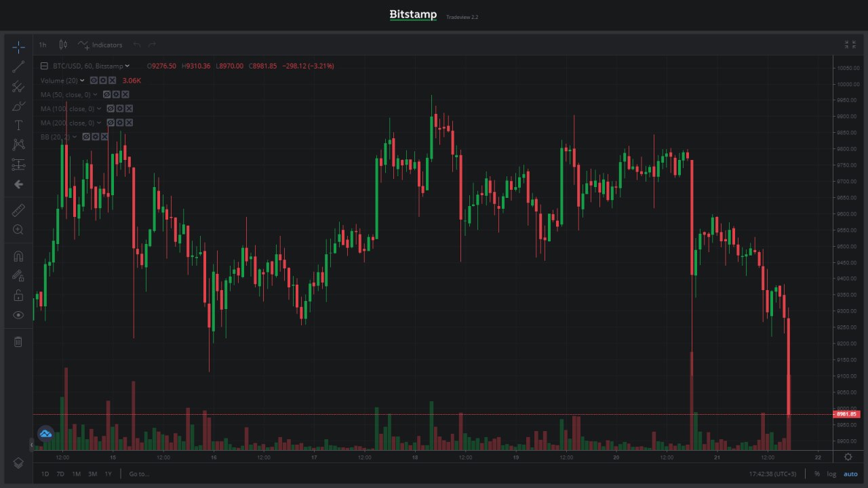Click the 'Go to...' date button
868x488 pixels.
click(x=139, y=474)
